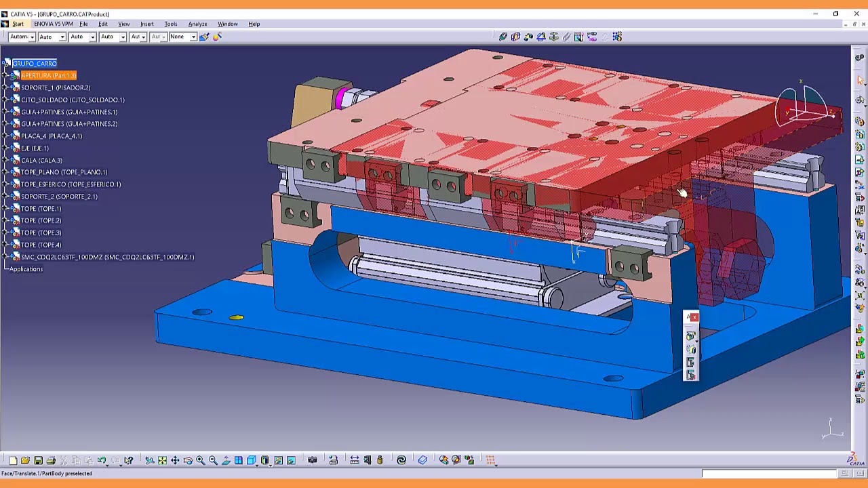
Task: Click the Print icon
Action: tap(51, 460)
